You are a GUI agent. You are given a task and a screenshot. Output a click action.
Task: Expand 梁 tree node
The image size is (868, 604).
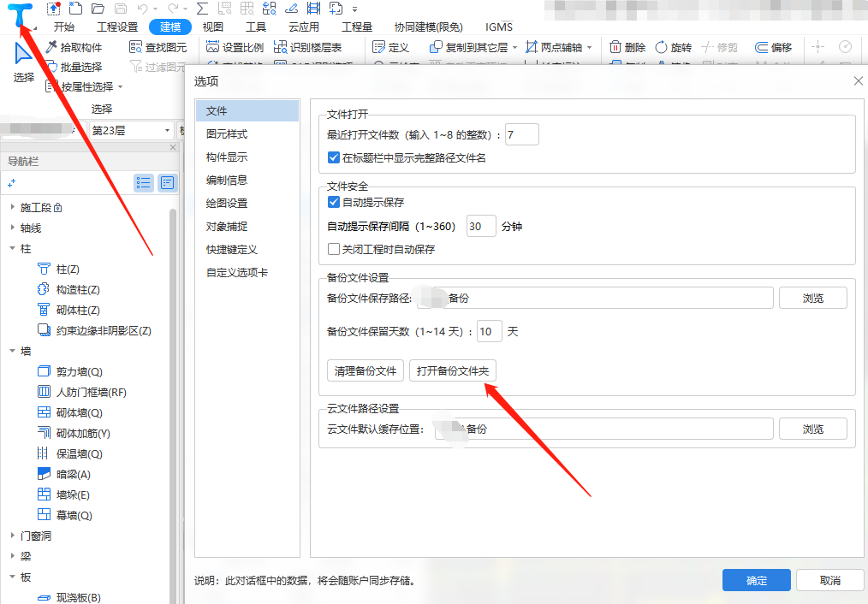click(12, 556)
